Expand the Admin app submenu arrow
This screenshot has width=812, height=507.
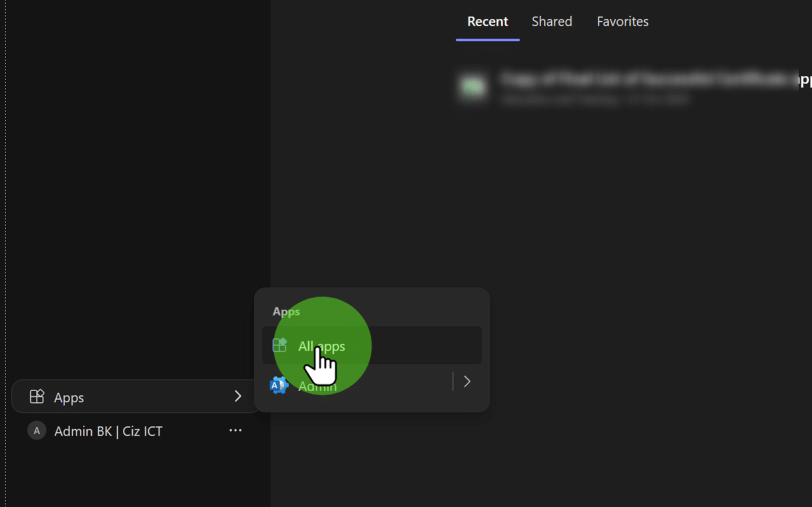(467, 381)
